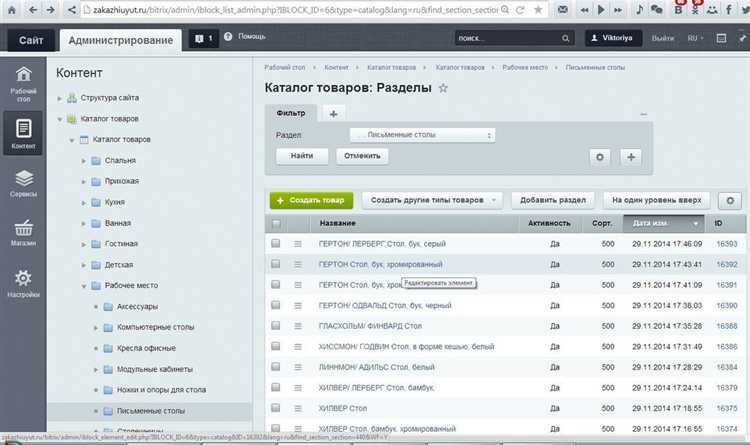
Task: Toggle the select-all checkbox in table header
Action: [276, 223]
